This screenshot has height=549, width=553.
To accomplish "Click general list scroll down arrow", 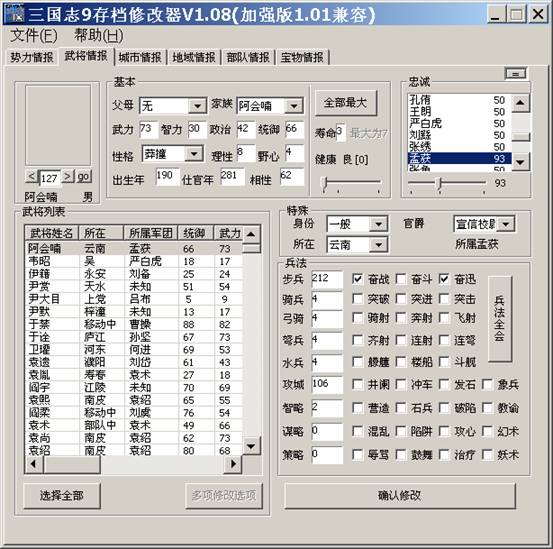I will [251, 446].
